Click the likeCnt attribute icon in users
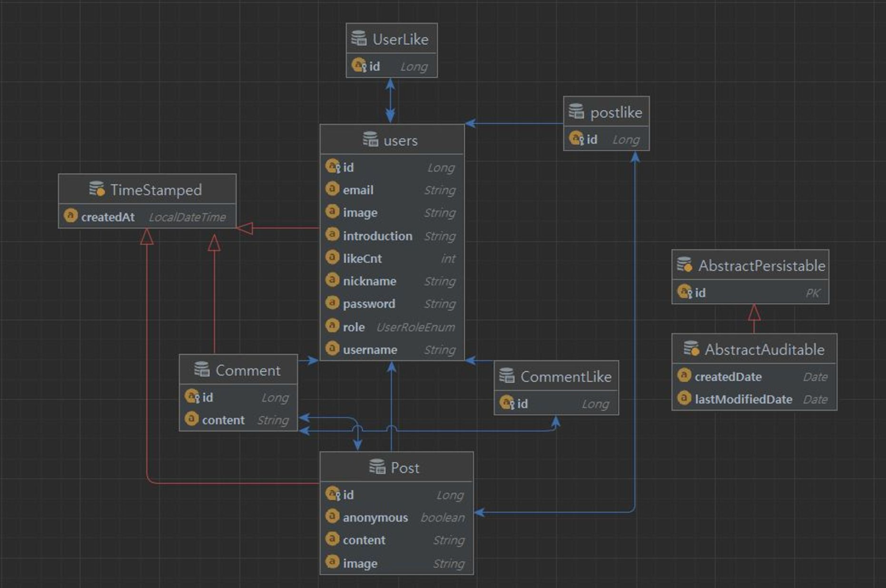 (332, 258)
